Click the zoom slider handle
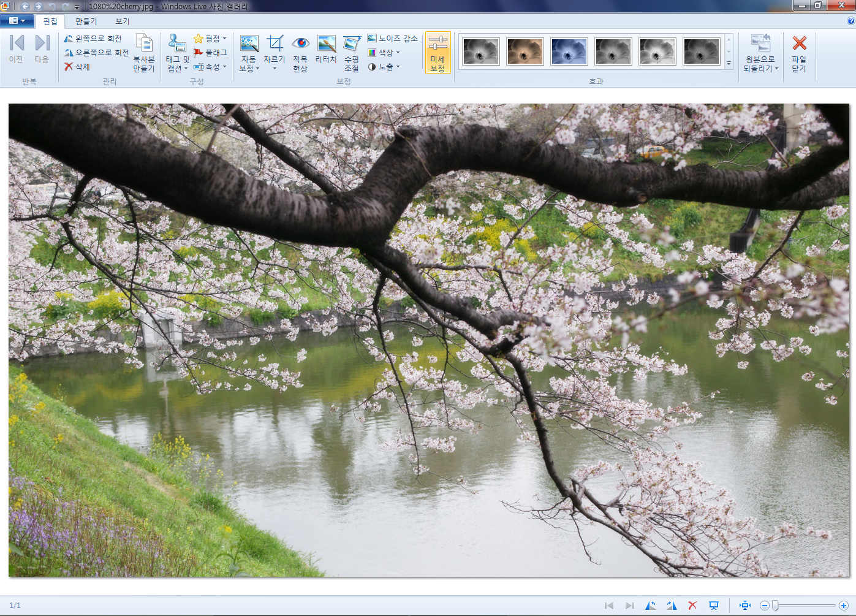The width and height of the screenshot is (856, 616). click(x=775, y=606)
